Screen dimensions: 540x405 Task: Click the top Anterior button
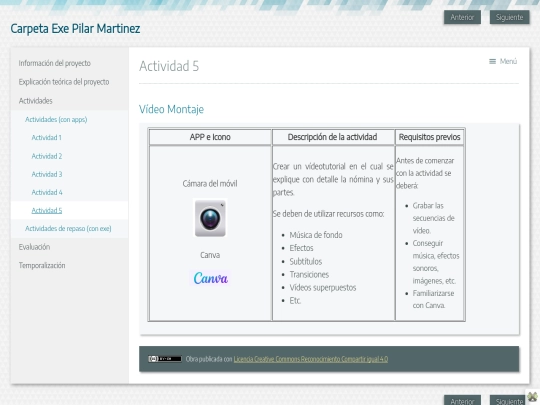pos(462,17)
